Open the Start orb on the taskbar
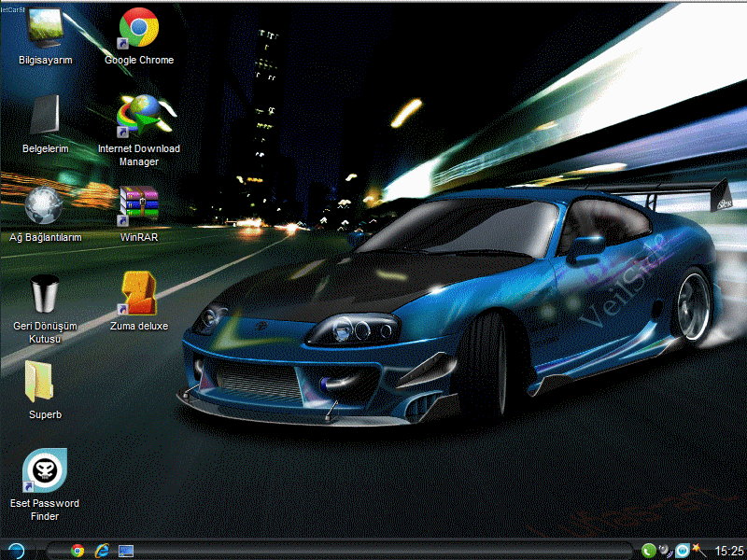The height and width of the screenshot is (560, 747). tap(15, 551)
